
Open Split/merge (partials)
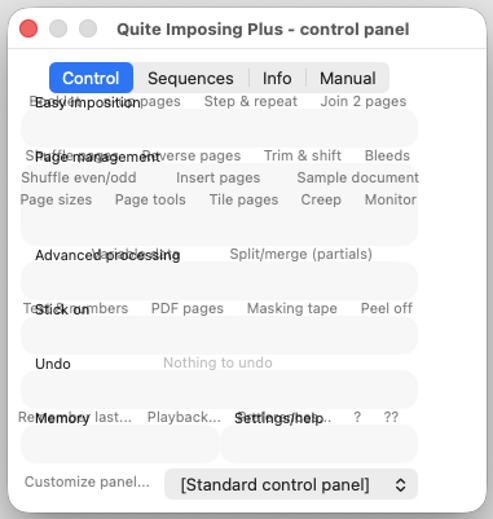click(x=301, y=254)
